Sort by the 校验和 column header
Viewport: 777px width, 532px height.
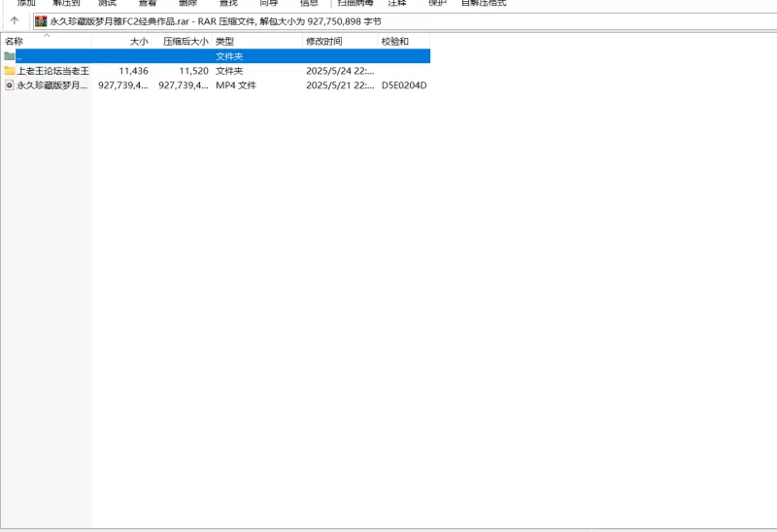(x=404, y=41)
